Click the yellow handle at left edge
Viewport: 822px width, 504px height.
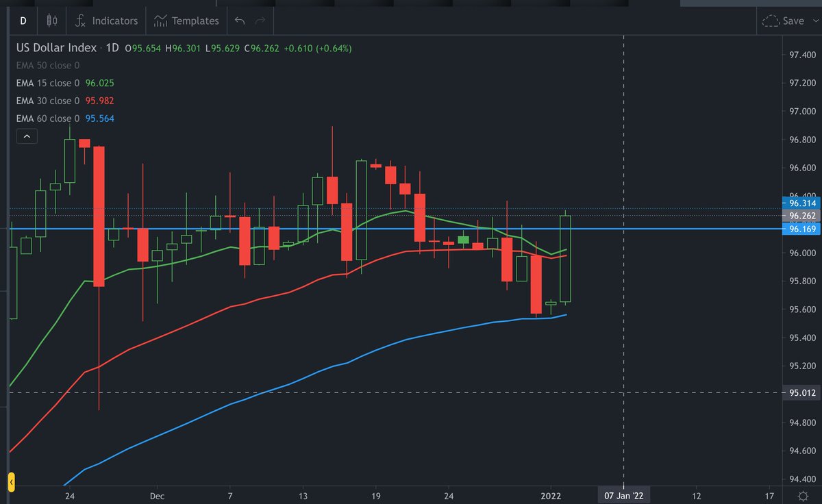click(x=11, y=482)
